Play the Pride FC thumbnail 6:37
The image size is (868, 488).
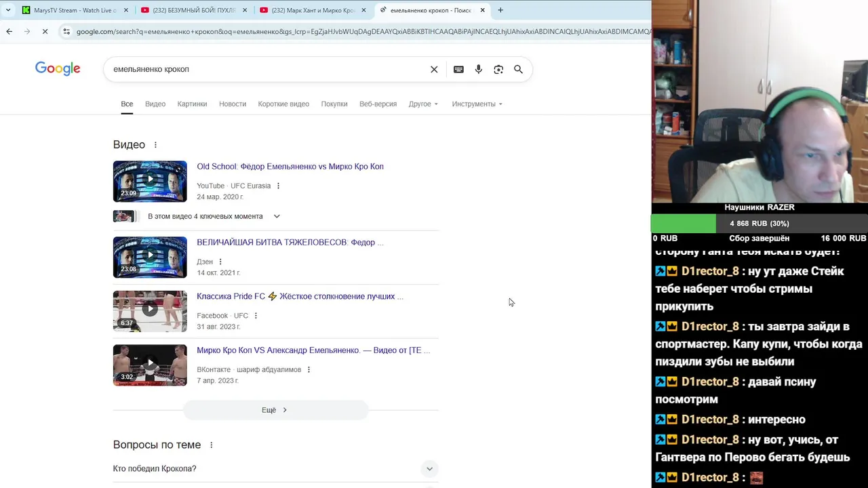tap(150, 311)
